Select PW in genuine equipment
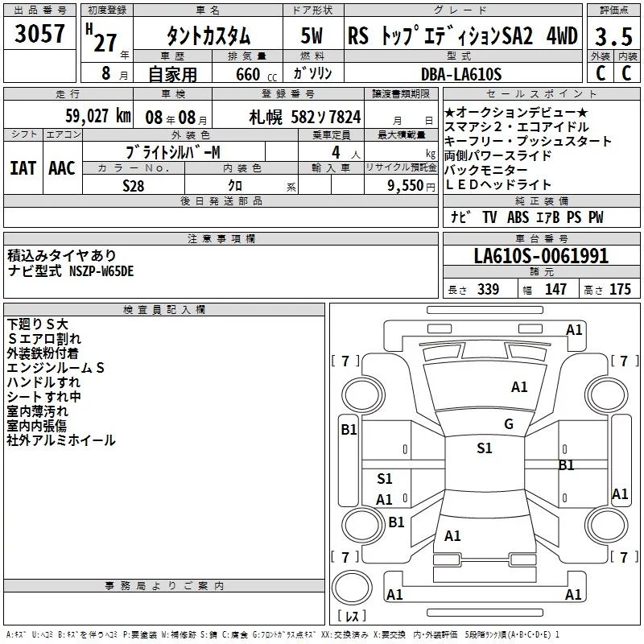 [596, 217]
